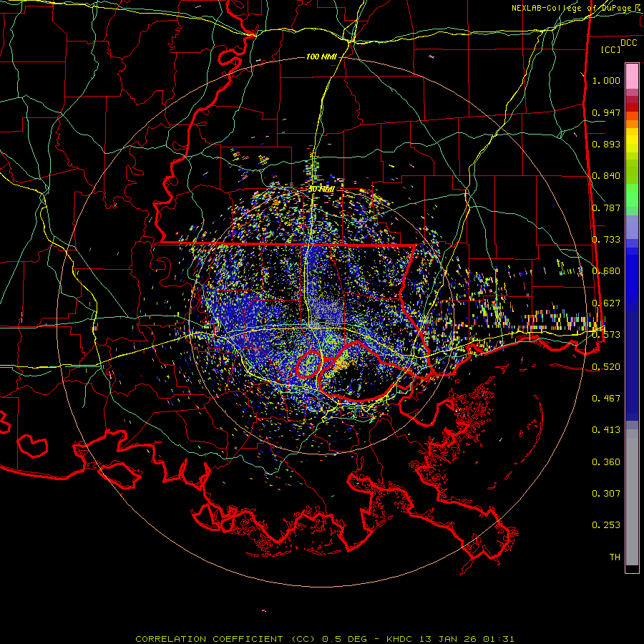Click the 0.307 scale value
The height and width of the screenshot is (644, 644).
point(606,493)
